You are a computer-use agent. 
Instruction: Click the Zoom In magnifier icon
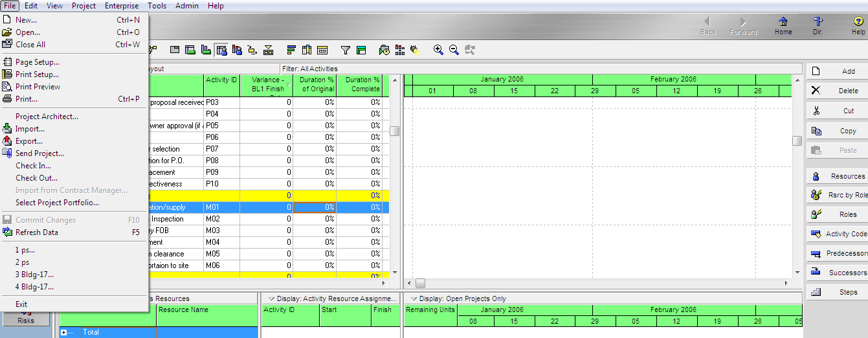pyautogui.click(x=438, y=50)
